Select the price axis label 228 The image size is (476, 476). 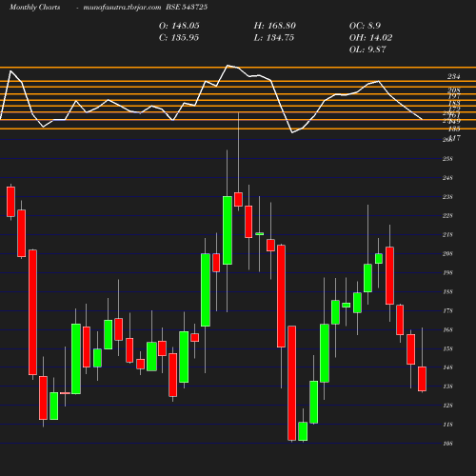(447, 216)
